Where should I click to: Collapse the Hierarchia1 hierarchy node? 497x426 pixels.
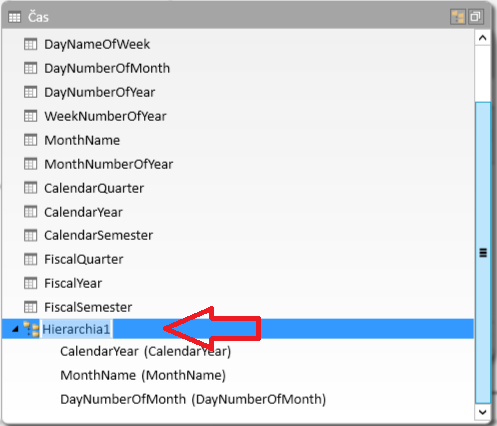click(15, 329)
